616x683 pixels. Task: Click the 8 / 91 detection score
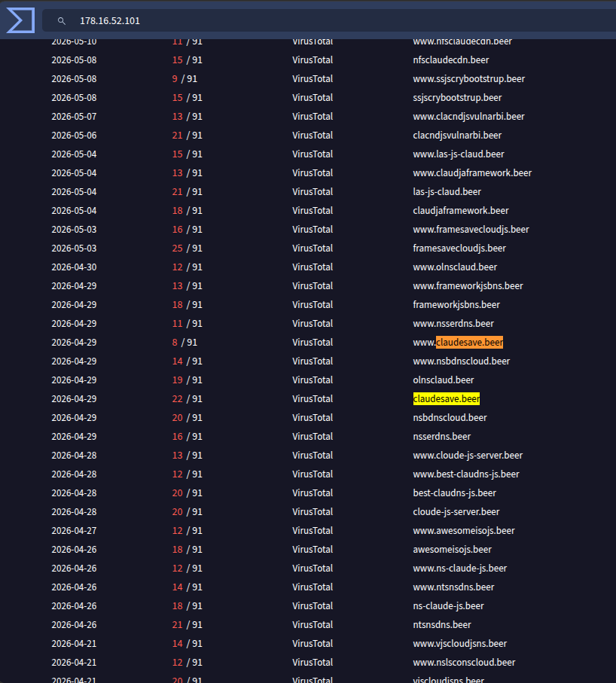point(184,342)
